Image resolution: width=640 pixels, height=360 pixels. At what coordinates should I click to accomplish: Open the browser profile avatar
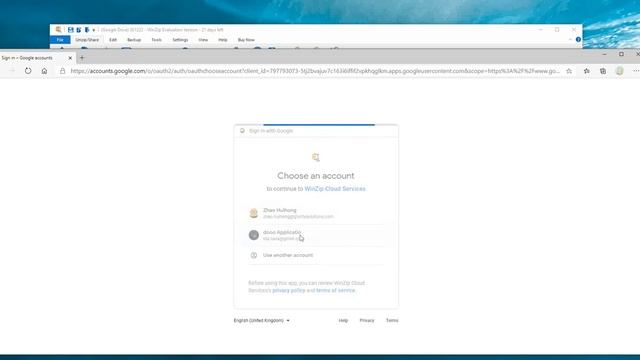[x=620, y=71]
